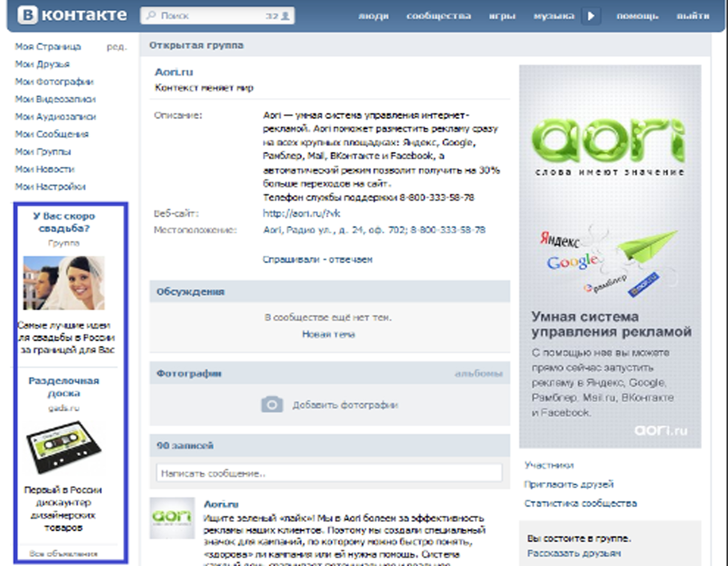Open сообщества in the top navigation

coord(439,16)
